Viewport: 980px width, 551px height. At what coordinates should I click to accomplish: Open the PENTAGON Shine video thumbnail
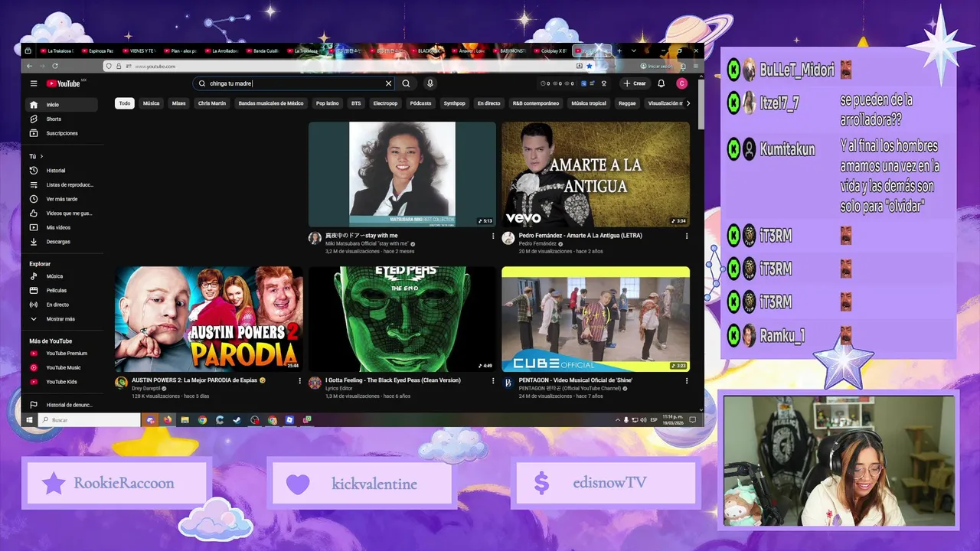(596, 319)
